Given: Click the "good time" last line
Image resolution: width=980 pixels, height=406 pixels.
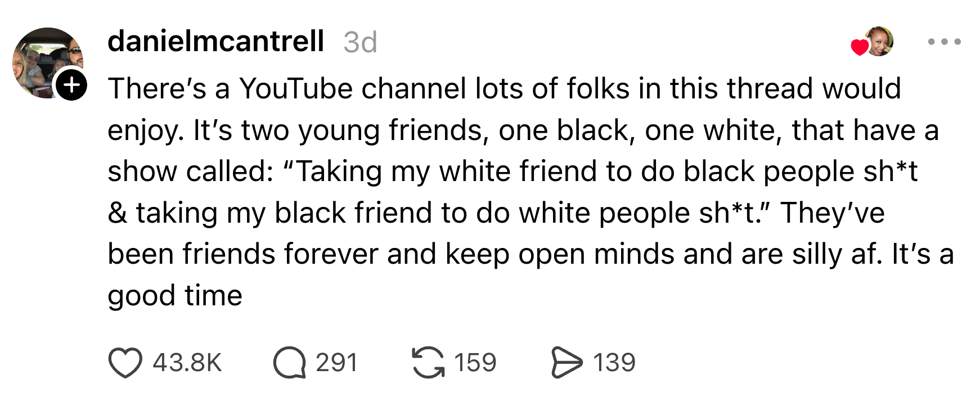Looking at the screenshot, I should pos(175,296).
